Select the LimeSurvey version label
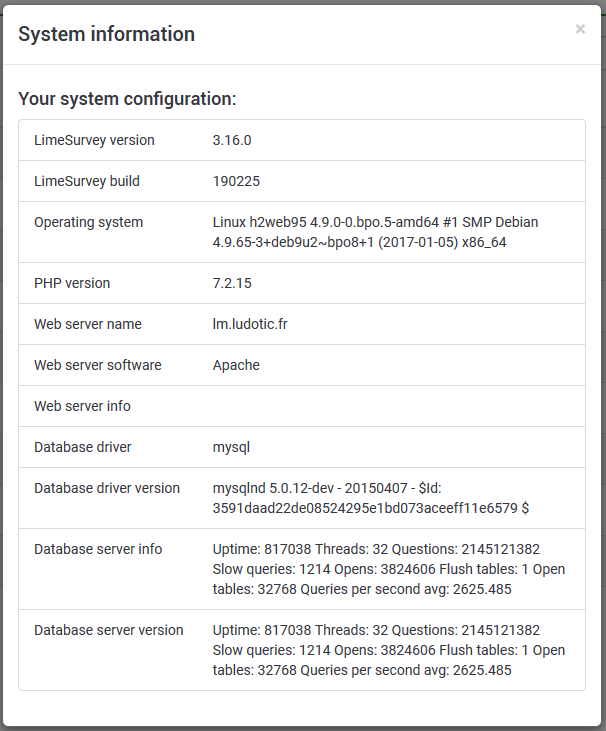This screenshot has height=731, width=606. point(94,140)
